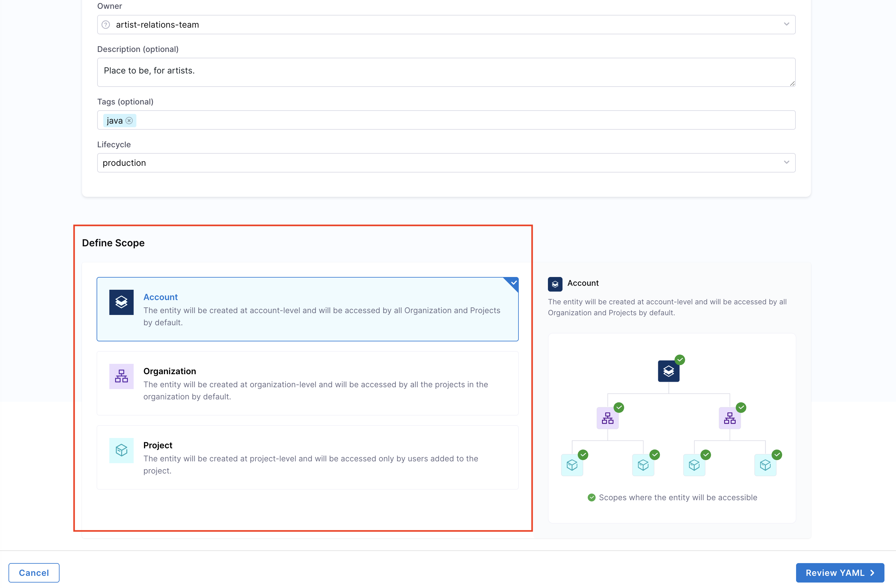Viewport: 896px width, 588px height.
Task: Click into the Description text area
Action: coord(446,72)
